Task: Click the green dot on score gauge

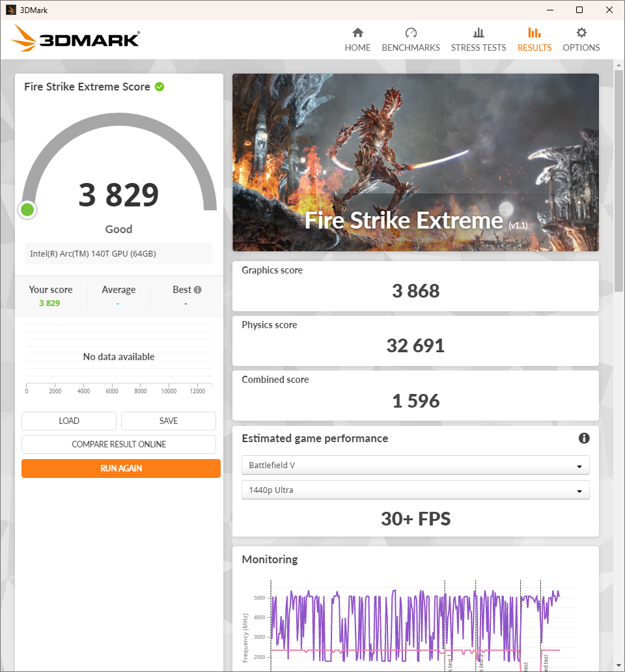Action: tap(27, 210)
